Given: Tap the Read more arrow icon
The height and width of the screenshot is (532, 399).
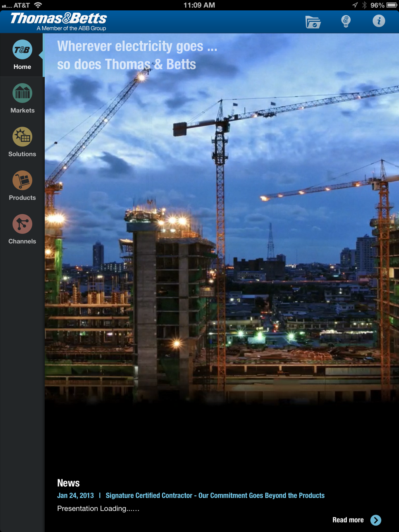Looking at the screenshot, I should pyautogui.click(x=376, y=520).
